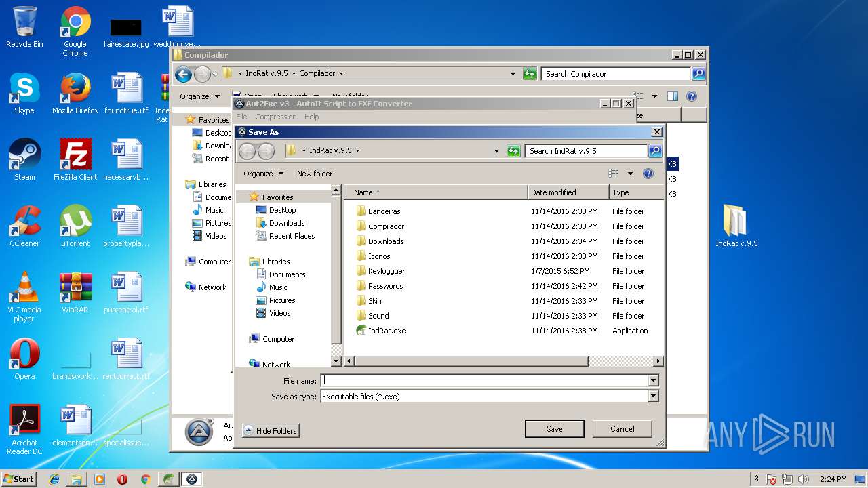Select Documents library in Save As sidebar

pos(287,274)
